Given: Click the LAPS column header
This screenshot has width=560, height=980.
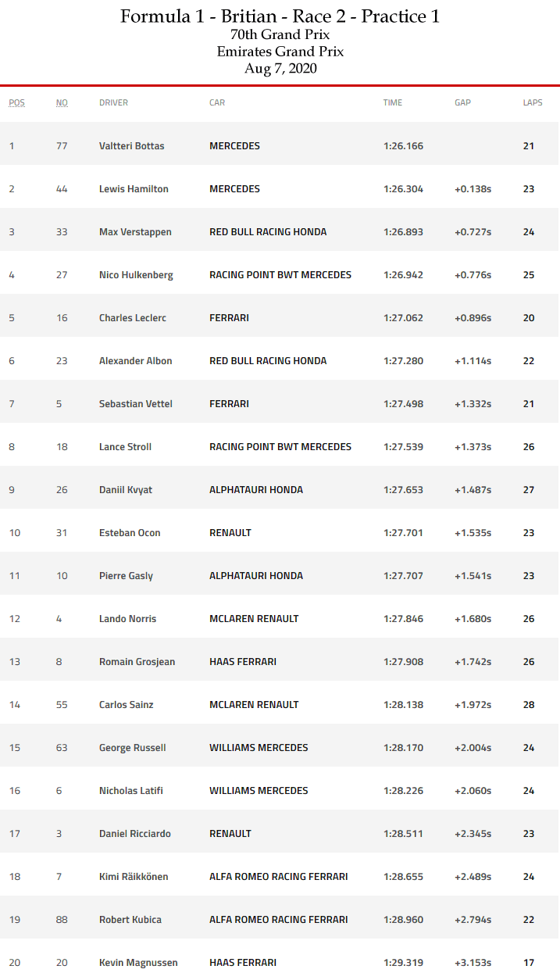Looking at the screenshot, I should pos(533,103).
